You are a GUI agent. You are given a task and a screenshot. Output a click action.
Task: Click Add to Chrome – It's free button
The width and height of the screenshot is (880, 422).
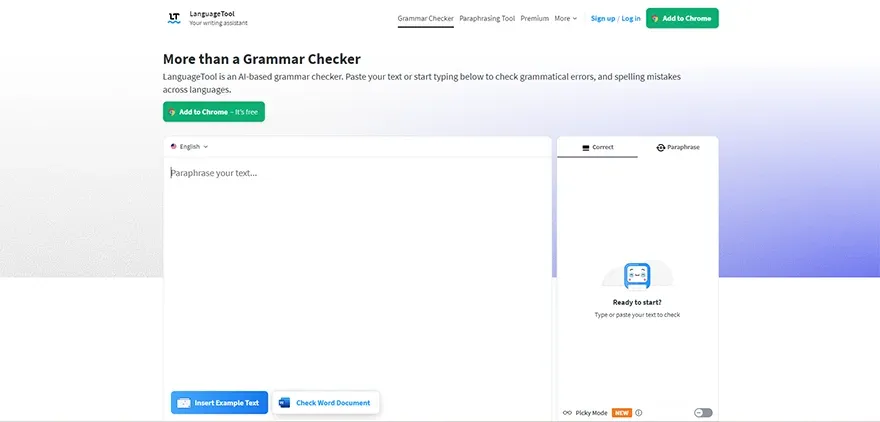[214, 112]
